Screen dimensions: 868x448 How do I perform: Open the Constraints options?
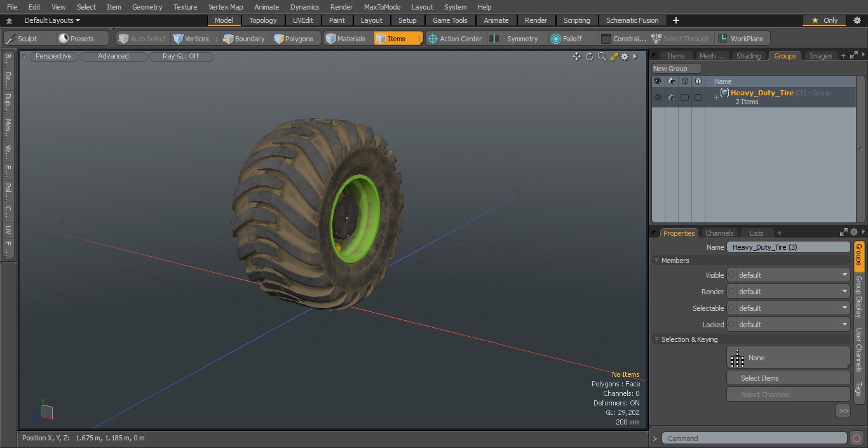pos(624,39)
